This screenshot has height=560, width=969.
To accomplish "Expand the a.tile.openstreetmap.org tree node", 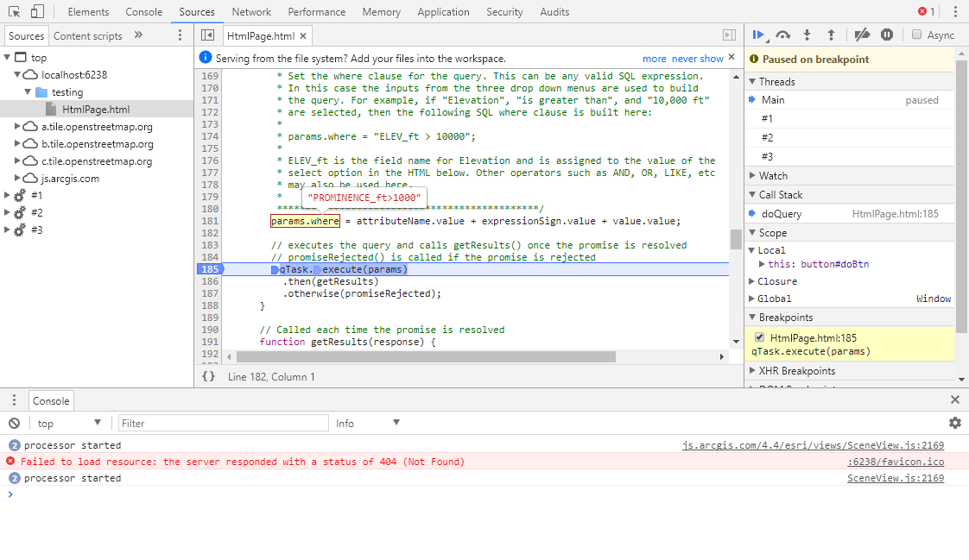I will 17,127.
